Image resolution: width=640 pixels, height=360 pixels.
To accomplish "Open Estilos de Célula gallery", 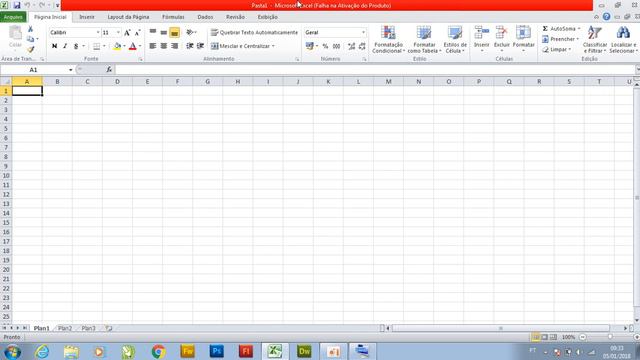I will coord(455,39).
